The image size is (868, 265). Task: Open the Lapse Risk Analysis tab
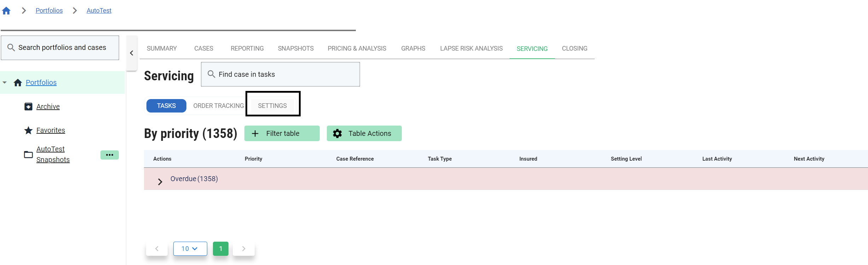[471, 48]
